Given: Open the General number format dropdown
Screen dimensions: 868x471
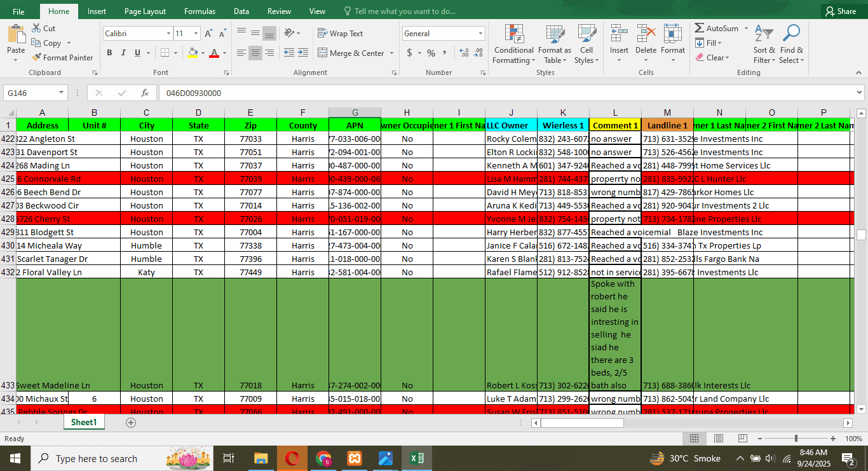Looking at the screenshot, I should click(480, 34).
